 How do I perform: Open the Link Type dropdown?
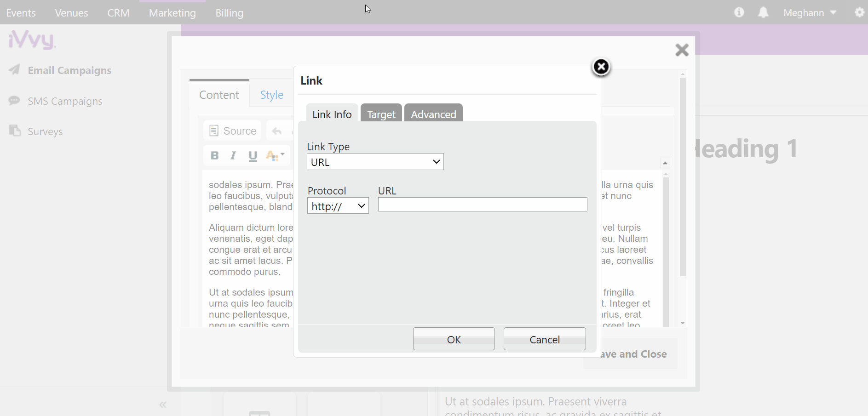coord(375,162)
